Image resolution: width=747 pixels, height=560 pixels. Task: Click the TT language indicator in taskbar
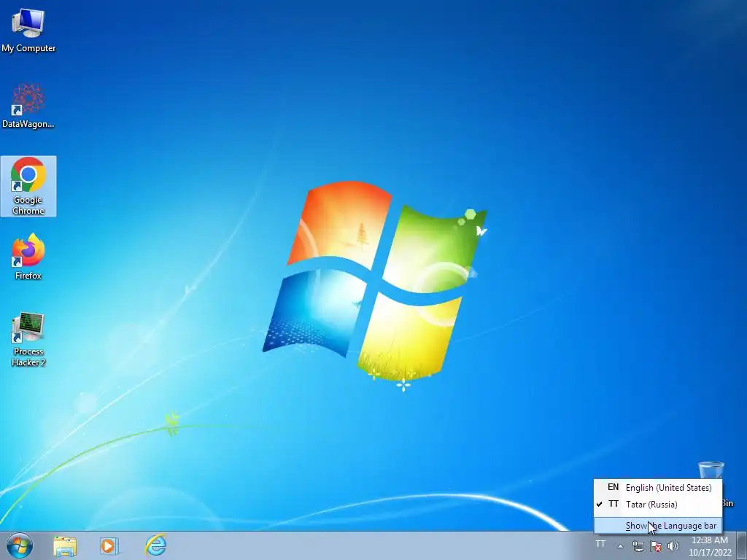coord(600,544)
